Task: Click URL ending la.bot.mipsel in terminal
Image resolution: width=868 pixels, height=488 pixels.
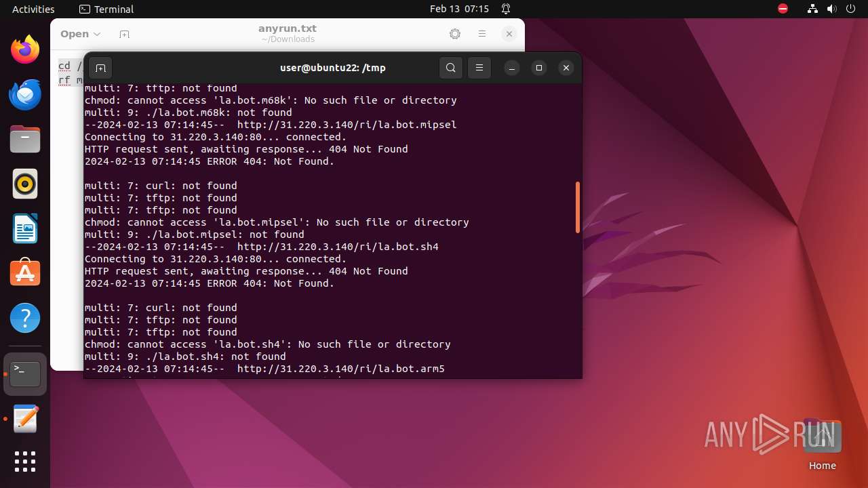Action: [347, 125]
